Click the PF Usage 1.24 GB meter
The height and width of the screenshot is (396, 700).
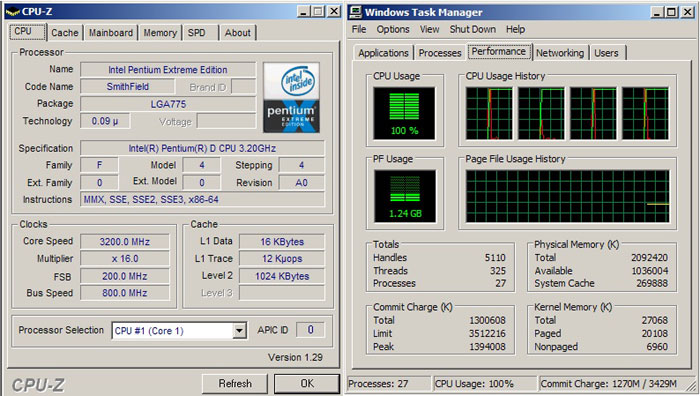point(405,196)
